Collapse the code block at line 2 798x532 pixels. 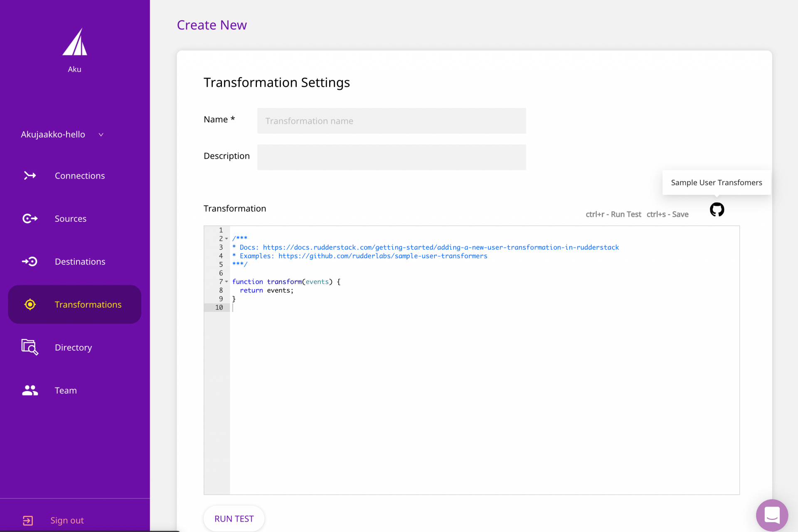coord(227,238)
